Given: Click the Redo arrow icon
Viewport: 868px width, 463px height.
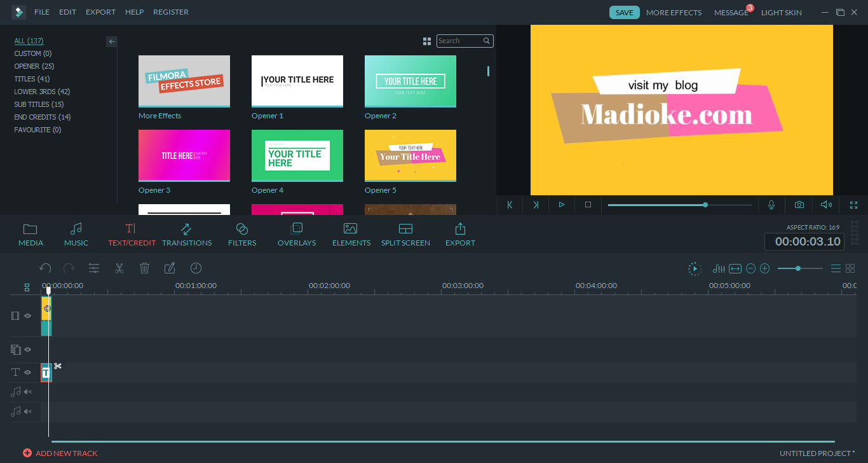Looking at the screenshot, I should 69,268.
